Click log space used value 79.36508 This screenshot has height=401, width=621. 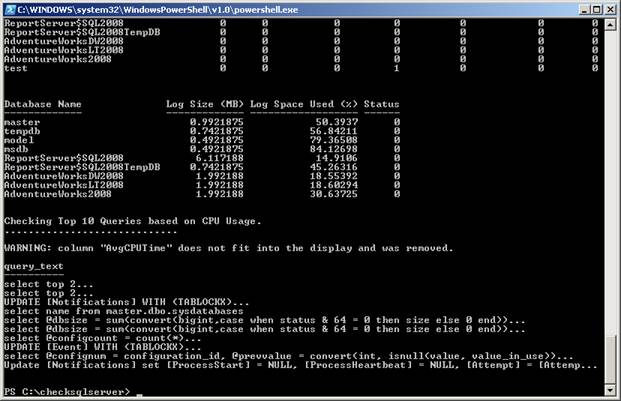click(x=333, y=140)
